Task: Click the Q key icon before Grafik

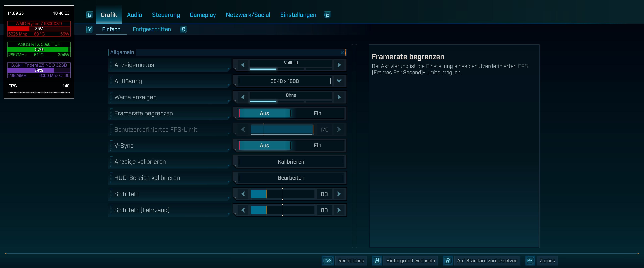Action: pos(90,15)
